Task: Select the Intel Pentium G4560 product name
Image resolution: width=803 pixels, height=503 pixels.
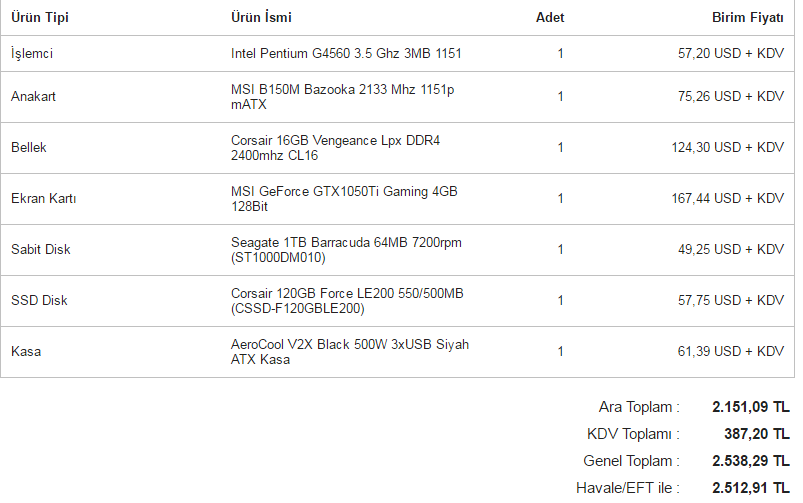Action: coord(346,53)
